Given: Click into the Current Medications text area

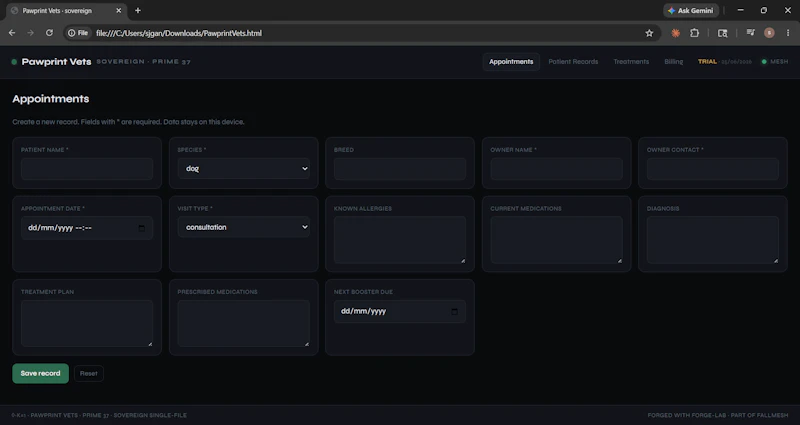Looking at the screenshot, I should point(556,240).
